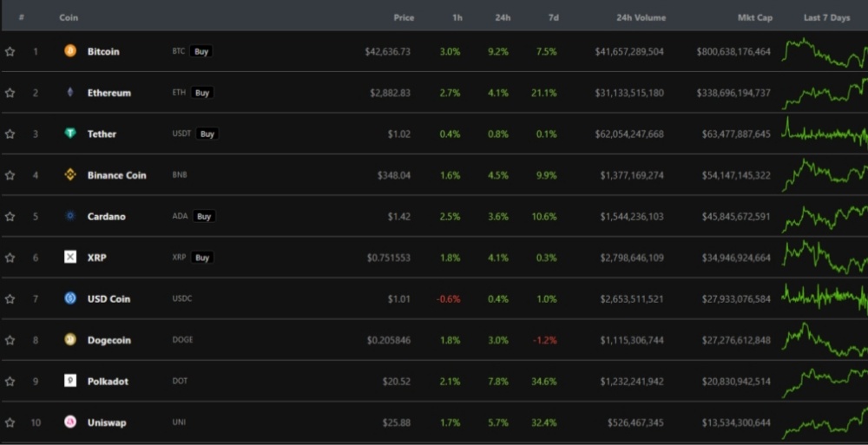Sort by 24h Volume header
Image resolution: width=868 pixels, height=445 pixels.
(x=641, y=17)
